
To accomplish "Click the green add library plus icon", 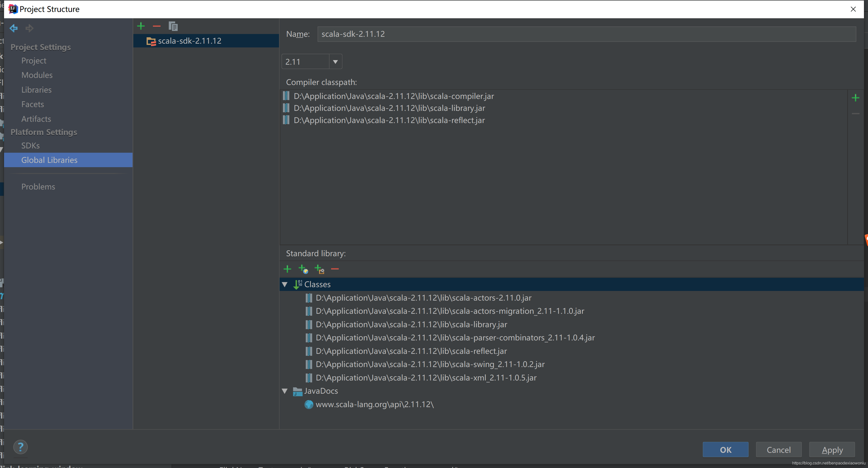I will [141, 26].
